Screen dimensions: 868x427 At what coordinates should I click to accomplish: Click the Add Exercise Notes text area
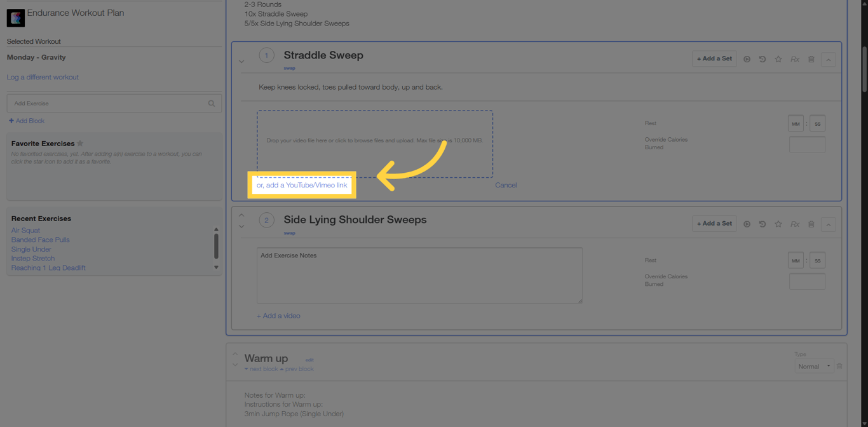419,276
